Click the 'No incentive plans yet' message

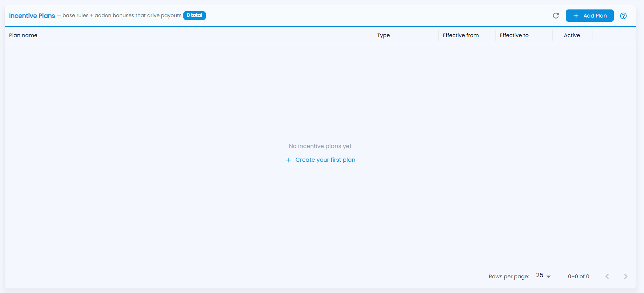pos(320,146)
